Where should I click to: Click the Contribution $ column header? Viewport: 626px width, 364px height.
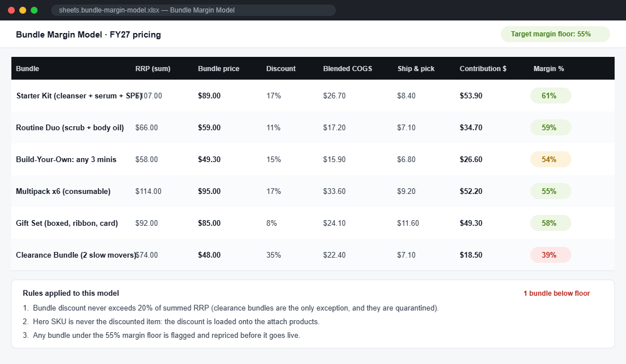pos(483,69)
